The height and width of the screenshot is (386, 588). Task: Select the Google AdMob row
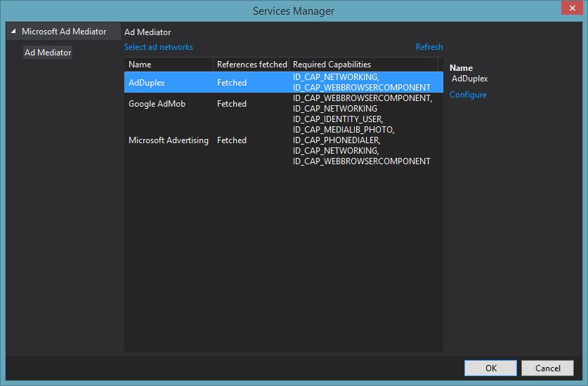[x=284, y=103]
